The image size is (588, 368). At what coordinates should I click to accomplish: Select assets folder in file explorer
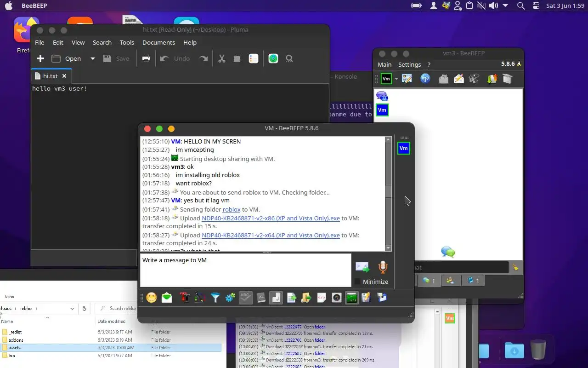[x=111, y=348]
